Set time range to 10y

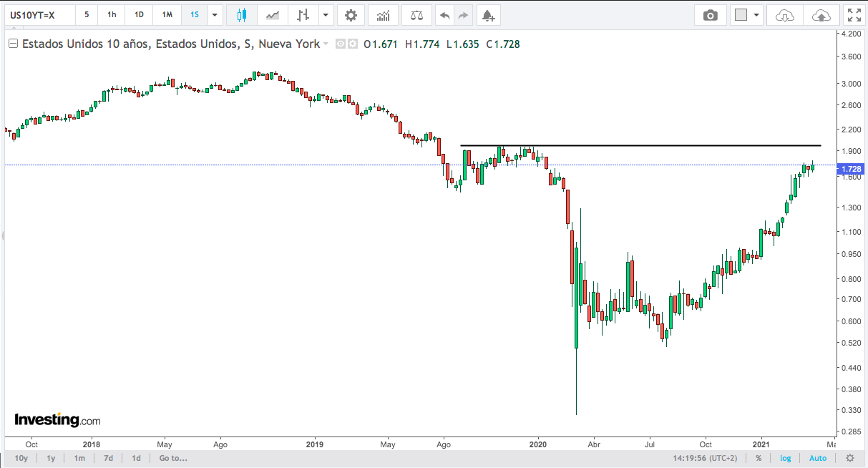(21, 458)
